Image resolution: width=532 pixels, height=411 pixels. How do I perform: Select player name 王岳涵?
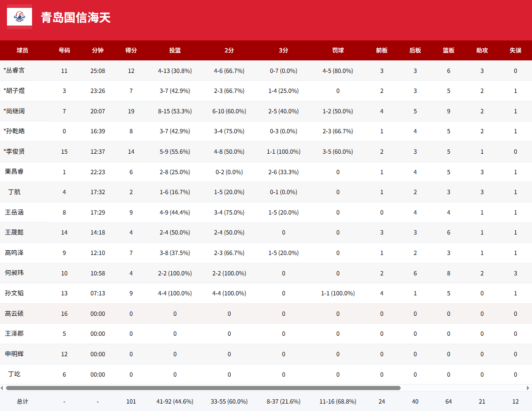pyautogui.click(x=14, y=212)
